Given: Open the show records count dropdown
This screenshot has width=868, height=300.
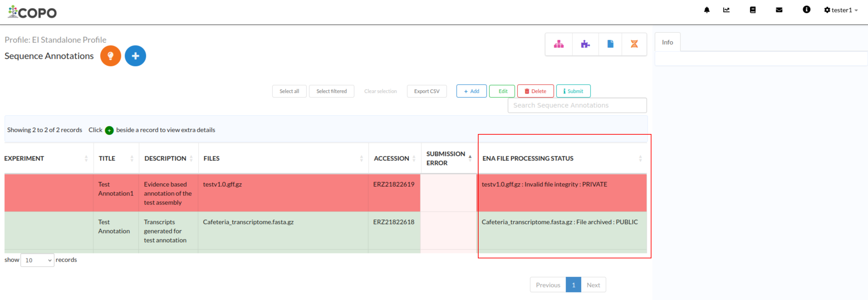Looking at the screenshot, I should (x=37, y=260).
